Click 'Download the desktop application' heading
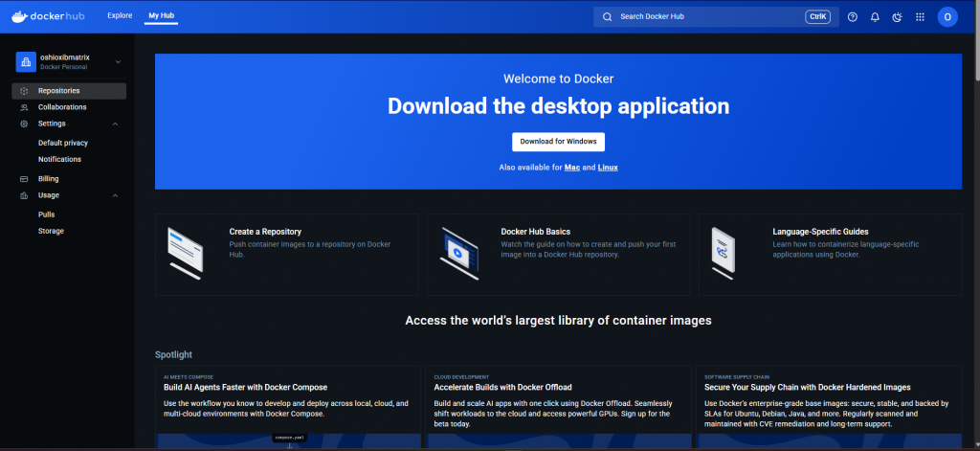 [x=558, y=105]
